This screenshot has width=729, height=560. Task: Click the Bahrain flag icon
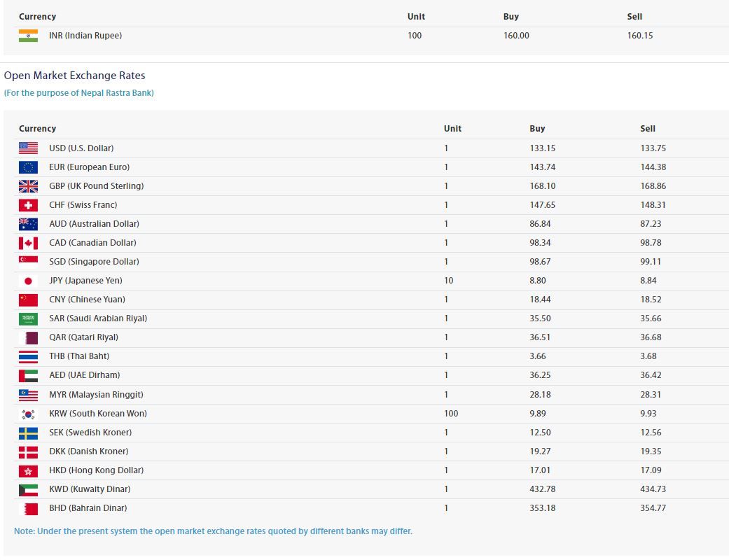pos(28,508)
